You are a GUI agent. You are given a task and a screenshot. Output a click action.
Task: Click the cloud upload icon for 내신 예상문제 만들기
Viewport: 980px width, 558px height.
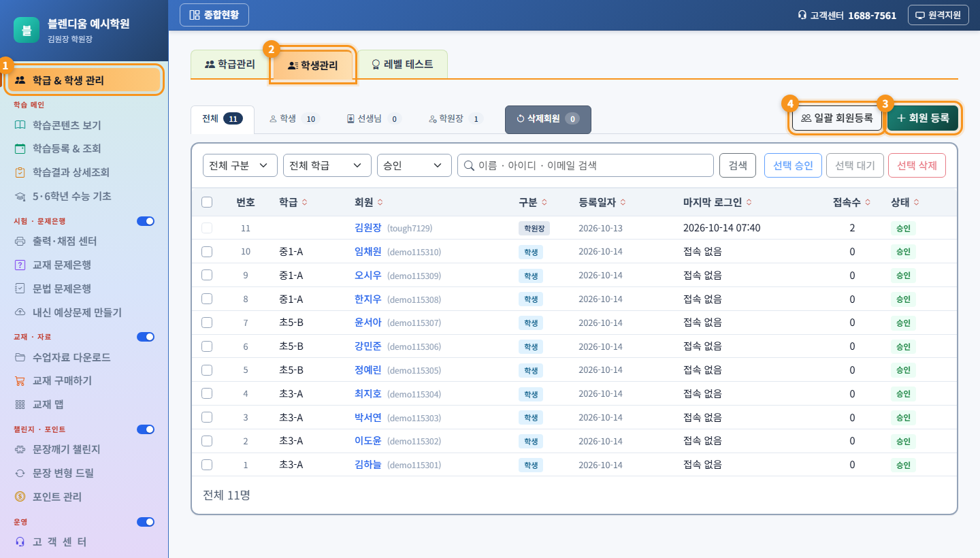pos(20,312)
